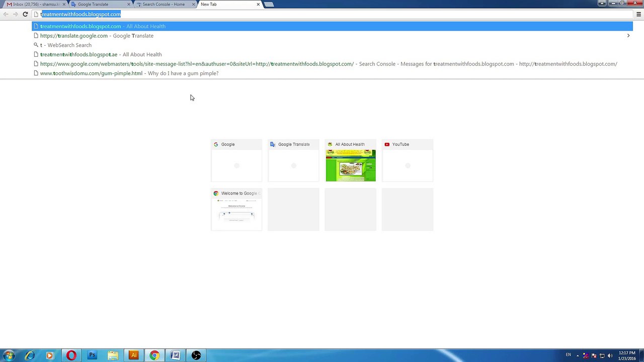Click the volume speaker tray icon
Image resolution: width=644 pixels, height=362 pixels.
pos(610,355)
